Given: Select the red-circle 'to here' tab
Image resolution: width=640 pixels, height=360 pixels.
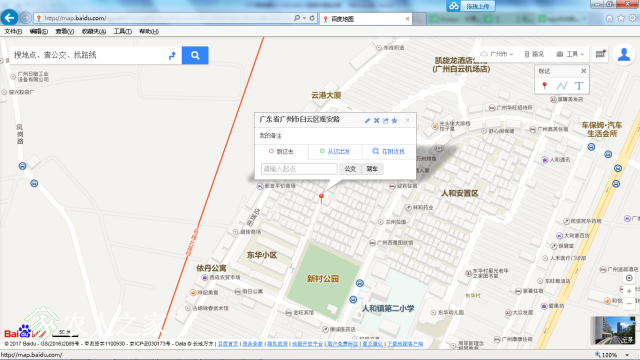Looking at the screenshot, I should pyautogui.click(x=281, y=151).
